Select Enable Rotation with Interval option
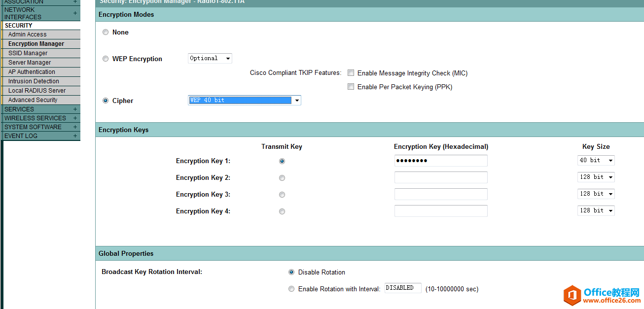This screenshot has width=644, height=309. 291,289
